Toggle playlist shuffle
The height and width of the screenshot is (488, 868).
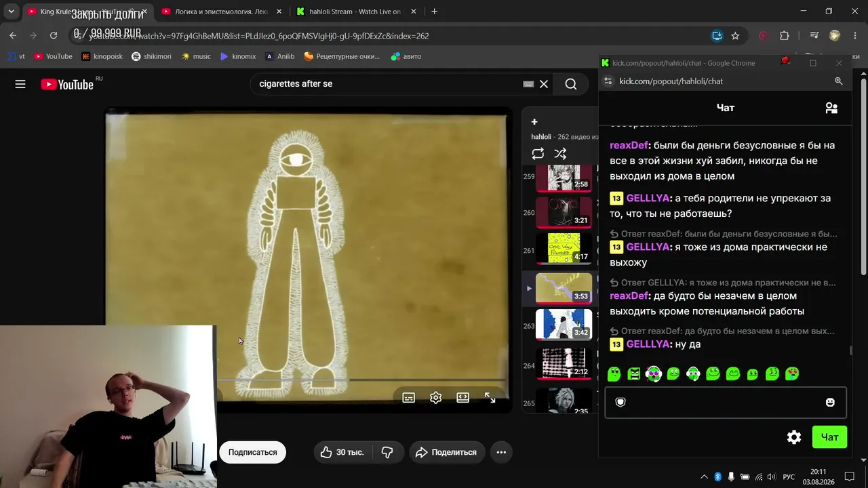(560, 154)
